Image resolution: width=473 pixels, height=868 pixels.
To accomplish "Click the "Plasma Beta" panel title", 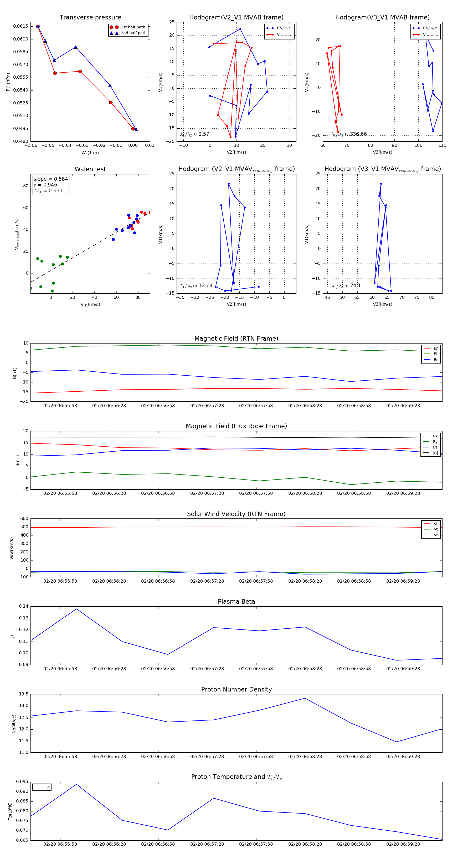I will pos(236,602).
